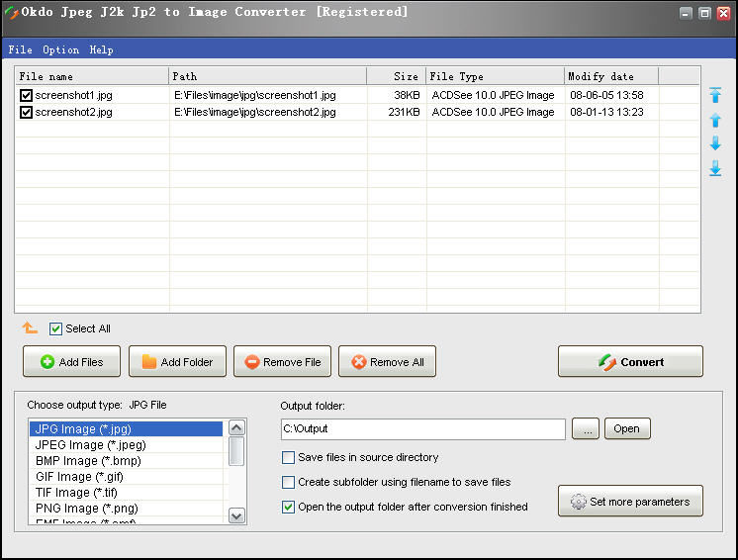Click the Add Files button
The width and height of the screenshot is (738, 560).
click(71, 361)
